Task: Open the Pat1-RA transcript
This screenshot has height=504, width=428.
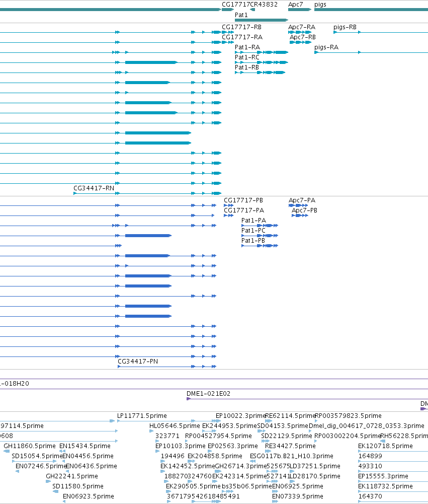Action: click(247, 47)
